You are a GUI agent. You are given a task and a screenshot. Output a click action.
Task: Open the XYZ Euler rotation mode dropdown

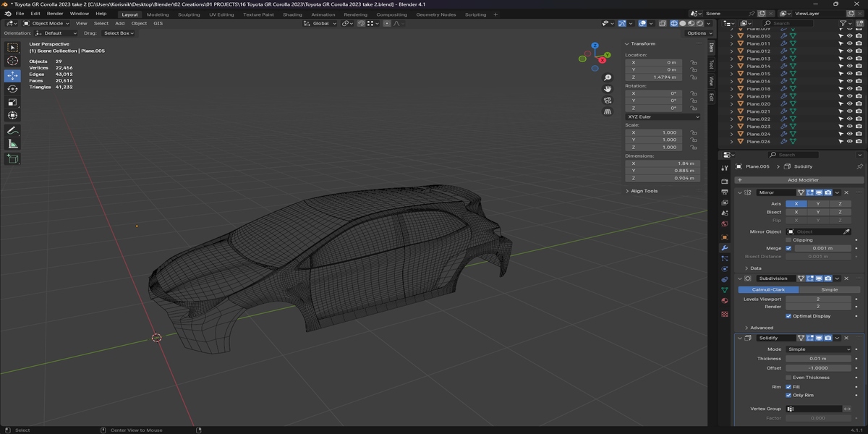663,116
